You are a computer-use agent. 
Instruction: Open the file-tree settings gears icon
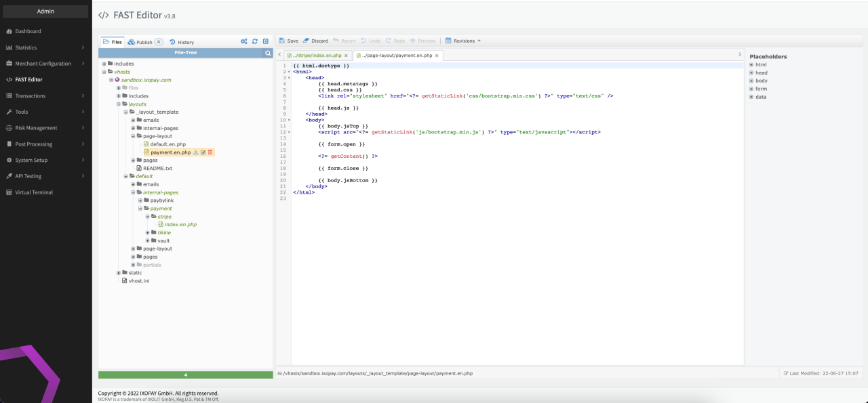click(244, 42)
